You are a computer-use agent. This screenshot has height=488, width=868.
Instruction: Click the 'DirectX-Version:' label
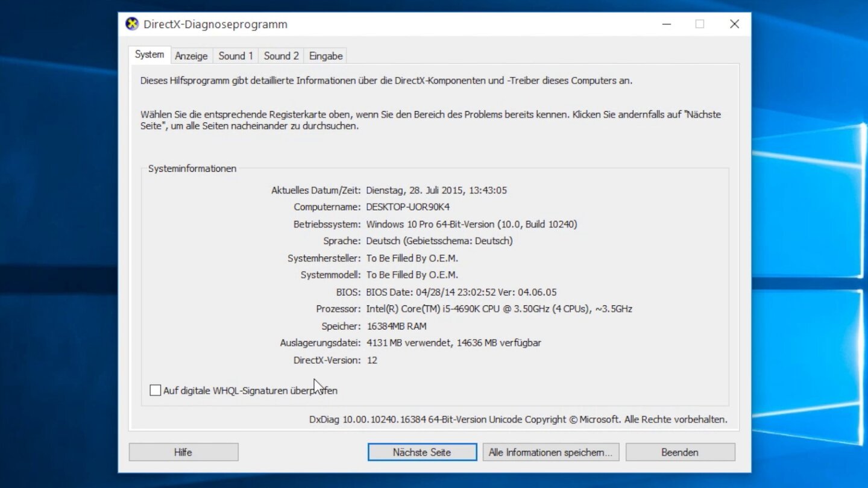pyautogui.click(x=327, y=360)
